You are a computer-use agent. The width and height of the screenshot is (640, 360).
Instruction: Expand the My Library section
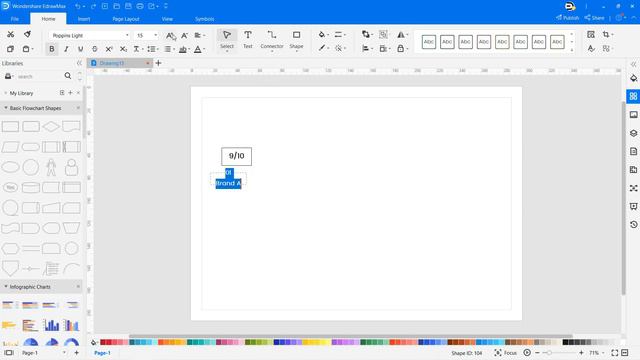pos(5,93)
